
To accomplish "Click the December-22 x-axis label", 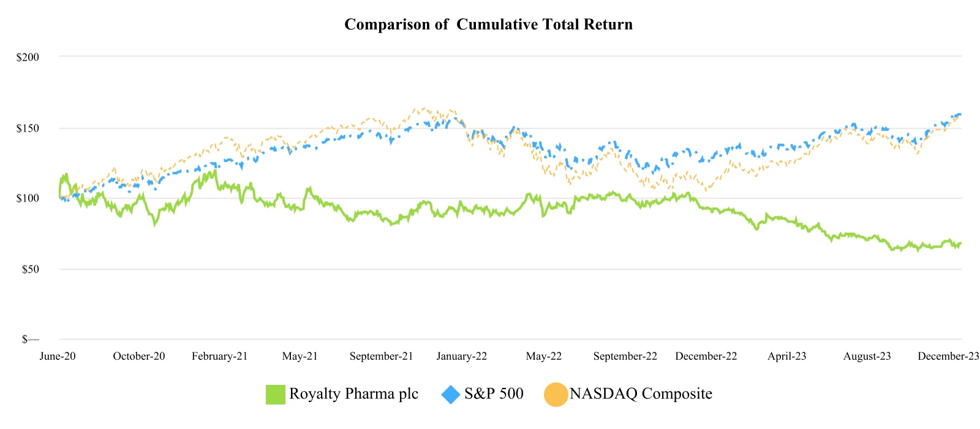I will (706, 356).
